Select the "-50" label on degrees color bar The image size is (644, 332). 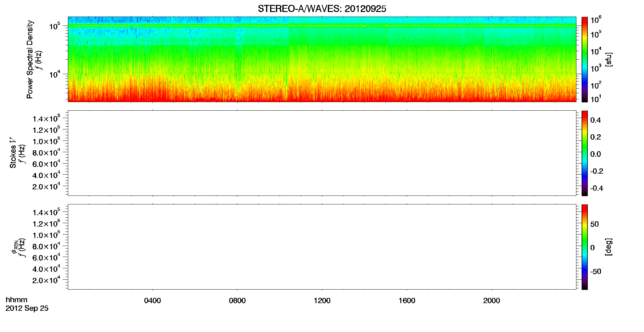(596, 272)
